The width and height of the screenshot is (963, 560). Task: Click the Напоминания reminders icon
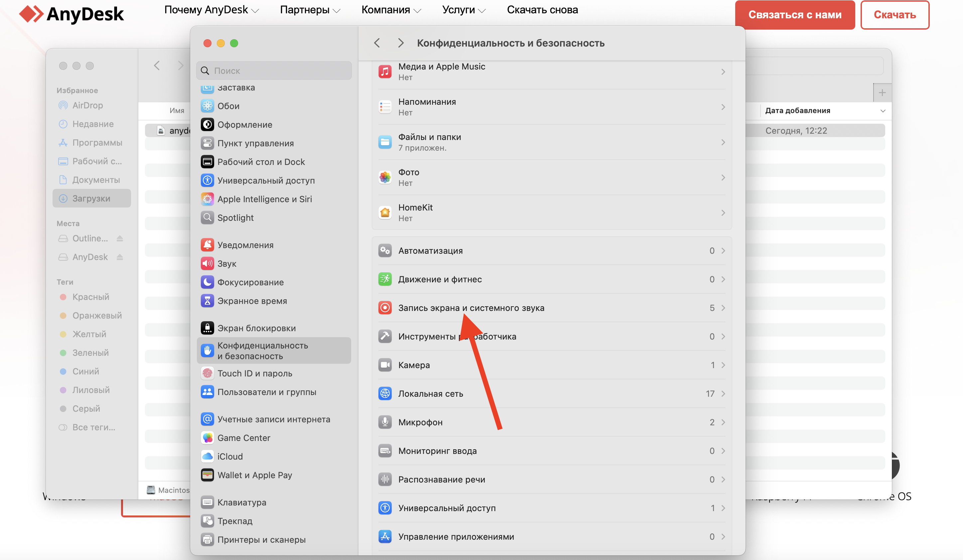pos(385,107)
